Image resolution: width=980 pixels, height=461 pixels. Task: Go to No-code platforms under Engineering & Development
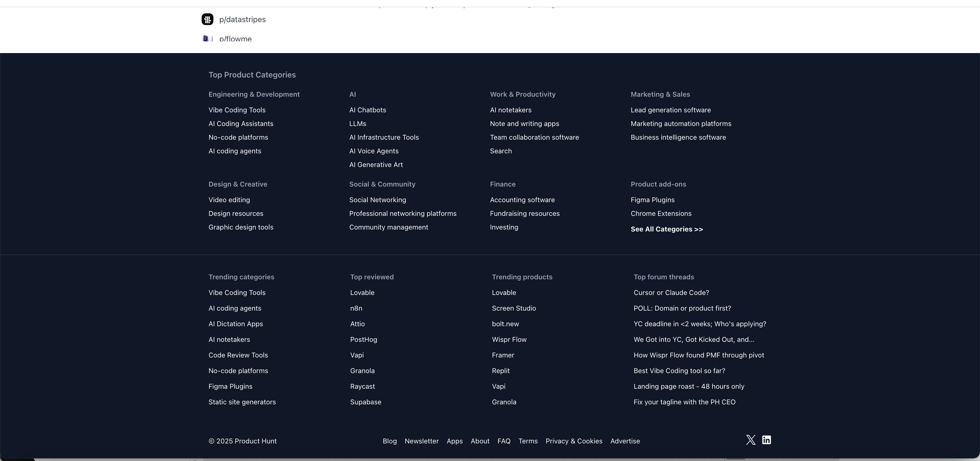click(x=238, y=137)
